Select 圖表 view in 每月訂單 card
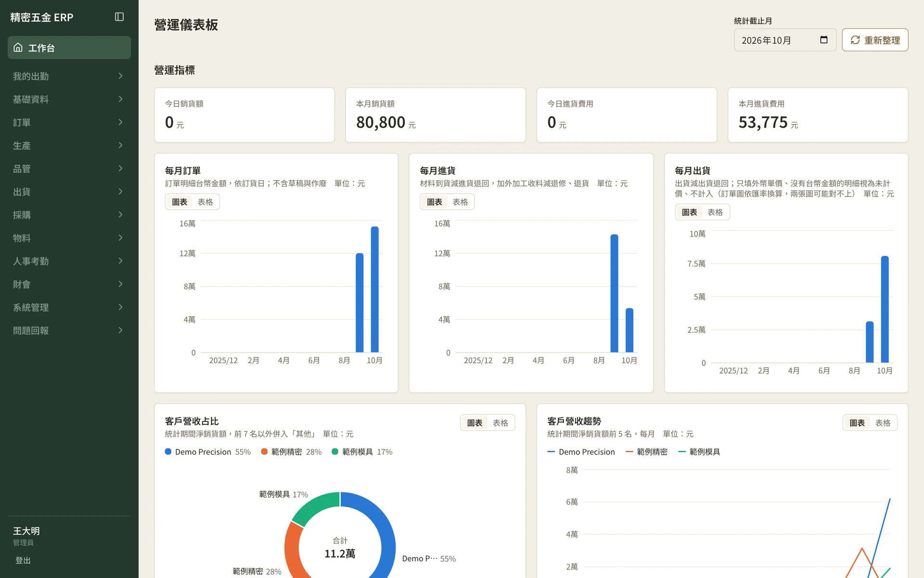 pos(180,202)
